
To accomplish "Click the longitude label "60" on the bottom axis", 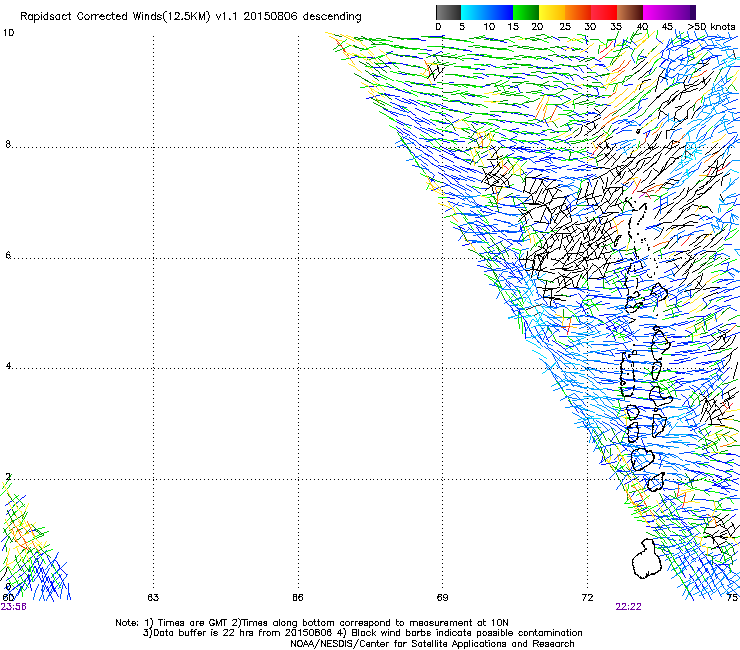I will point(8,598).
